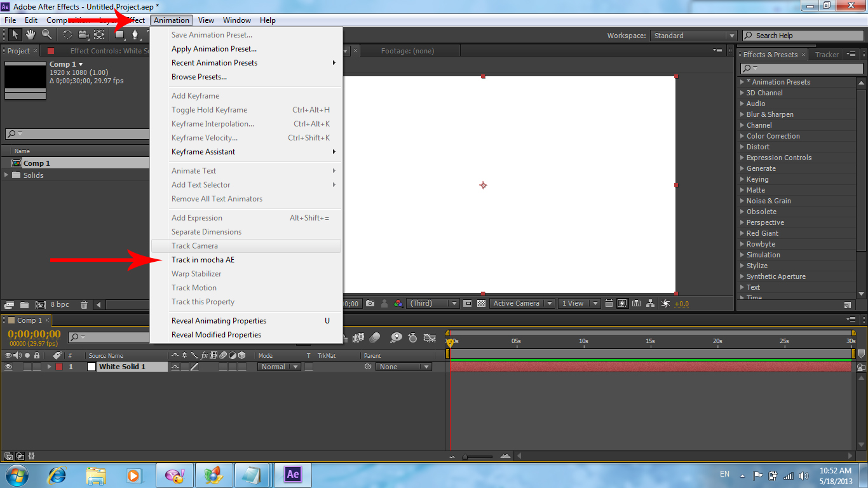
Task: Click the +0.0 exposure value
Action: pyautogui.click(x=681, y=304)
